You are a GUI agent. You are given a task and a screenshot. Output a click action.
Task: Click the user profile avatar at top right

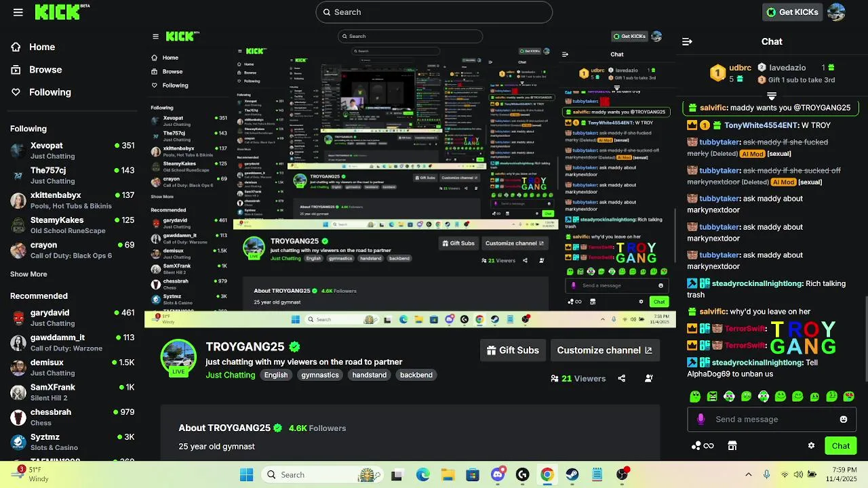[836, 12]
